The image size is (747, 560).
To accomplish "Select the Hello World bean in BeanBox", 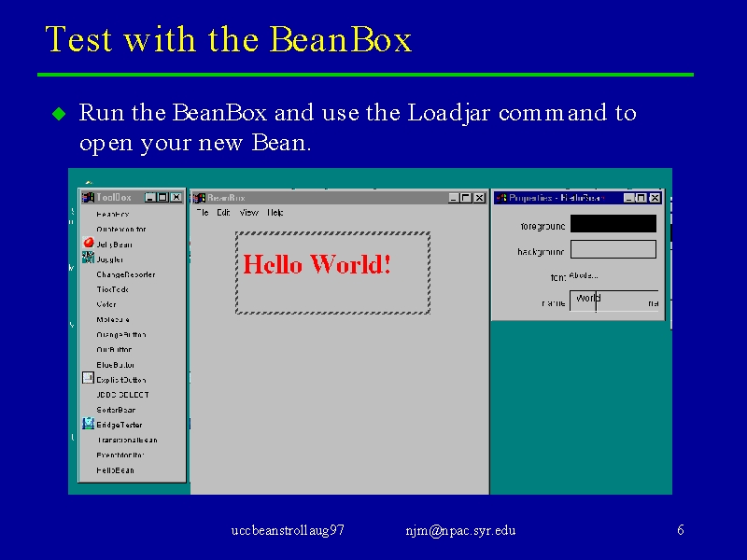I will (333, 273).
